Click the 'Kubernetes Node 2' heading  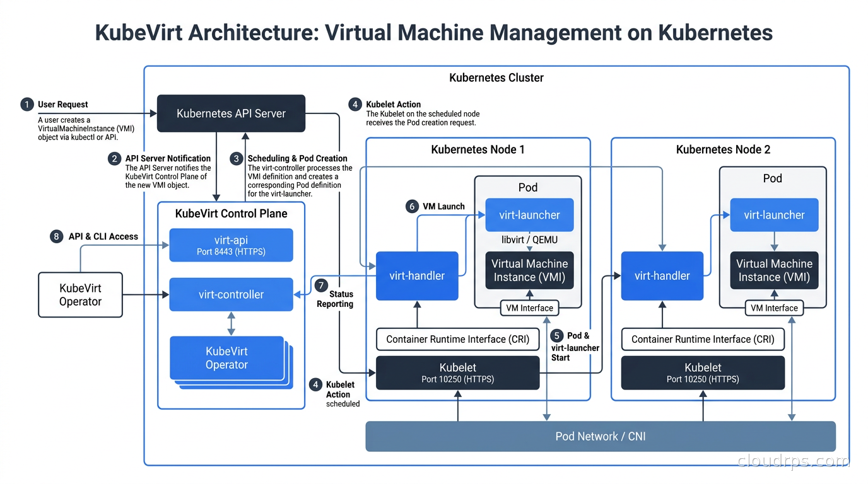tap(723, 149)
